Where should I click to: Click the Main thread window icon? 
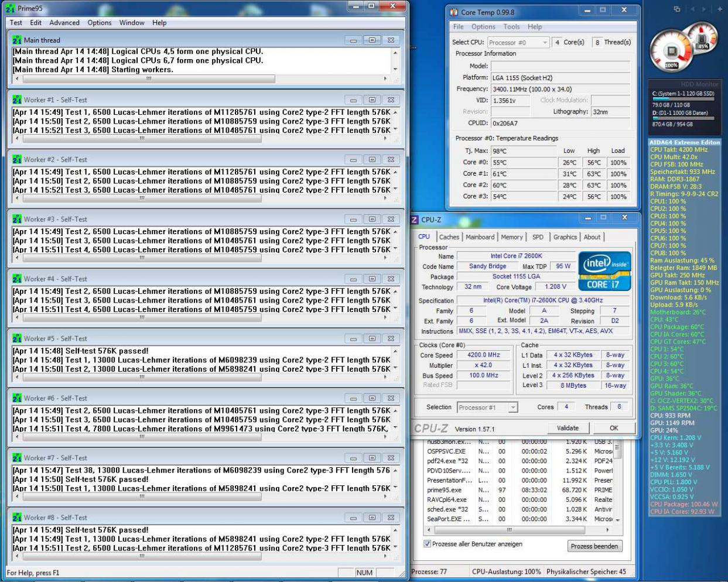[17, 40]
